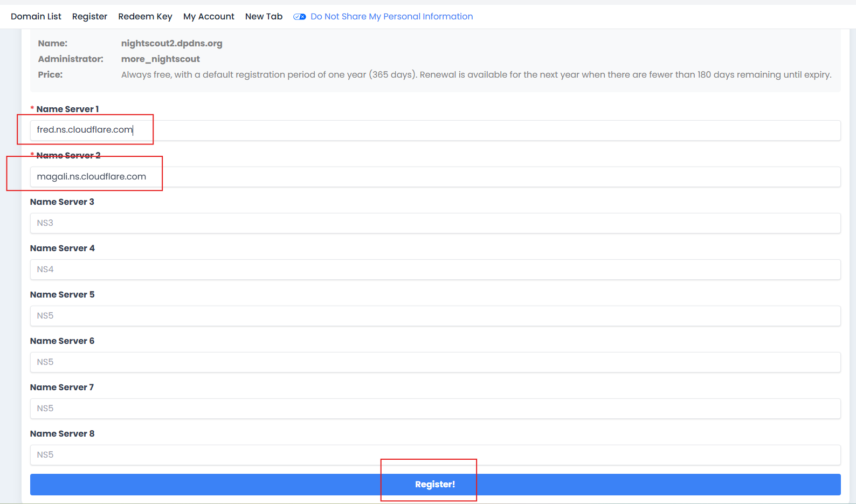The image size is (856, 504).
Task: Click the nightscout2.dpdns.org domain name text
Action: (x=171, y=44)
